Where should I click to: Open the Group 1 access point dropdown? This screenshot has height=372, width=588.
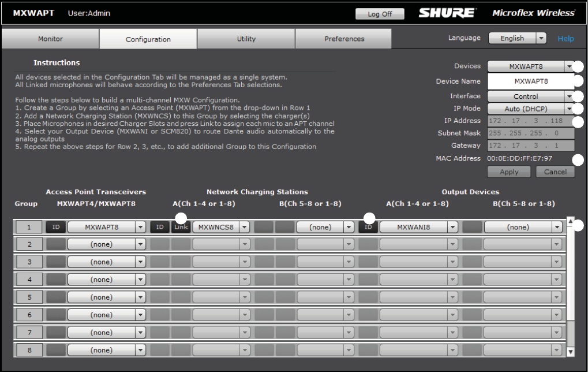click(x=107, y=227)
